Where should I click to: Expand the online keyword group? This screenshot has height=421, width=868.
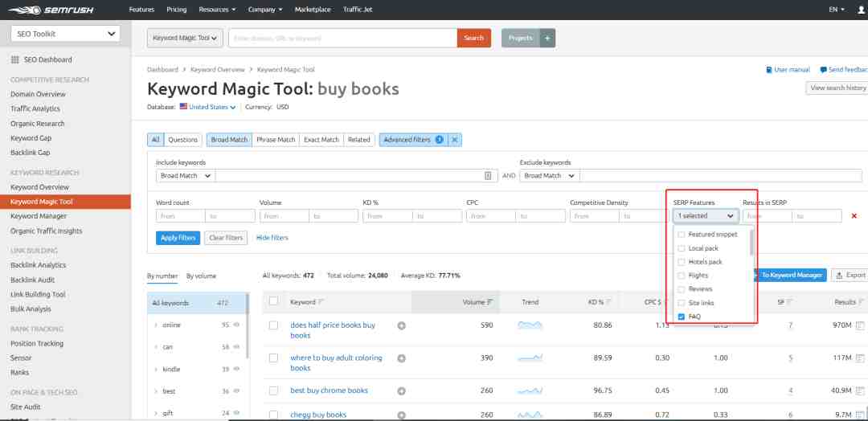[x=156, y=325]
